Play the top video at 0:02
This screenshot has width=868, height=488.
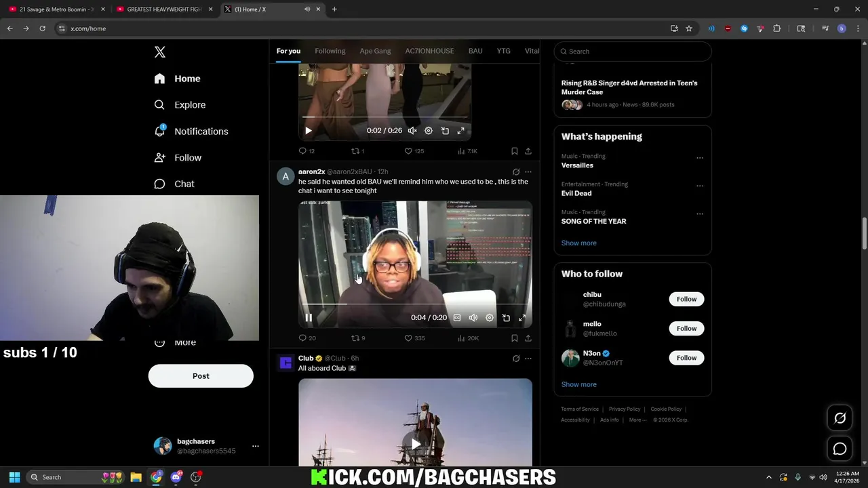point(309,131)
